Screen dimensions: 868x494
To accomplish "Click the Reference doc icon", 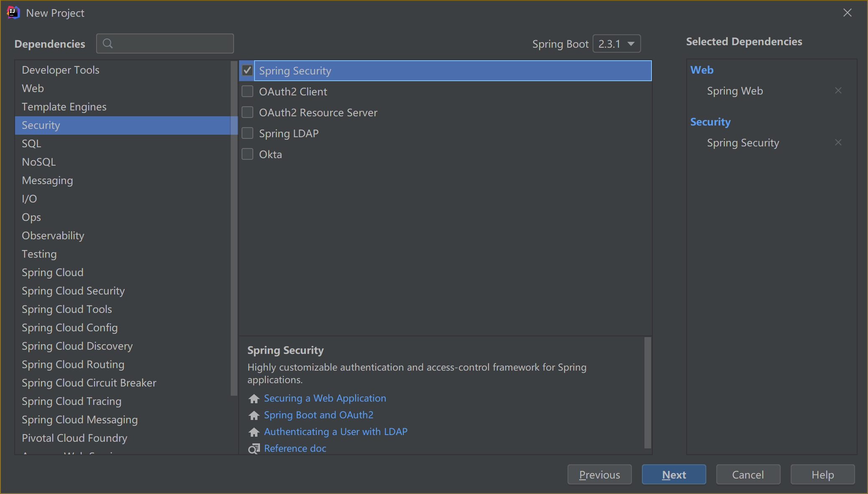I will (x=254, y=449).
